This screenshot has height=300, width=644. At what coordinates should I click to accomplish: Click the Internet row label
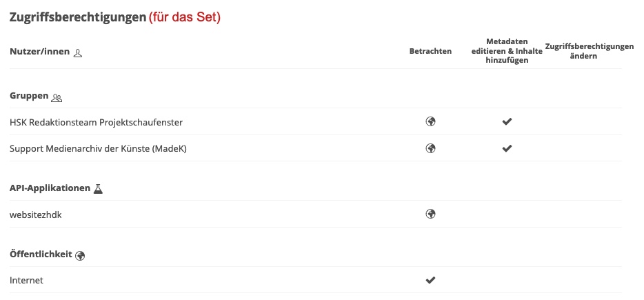coord(26,281)
